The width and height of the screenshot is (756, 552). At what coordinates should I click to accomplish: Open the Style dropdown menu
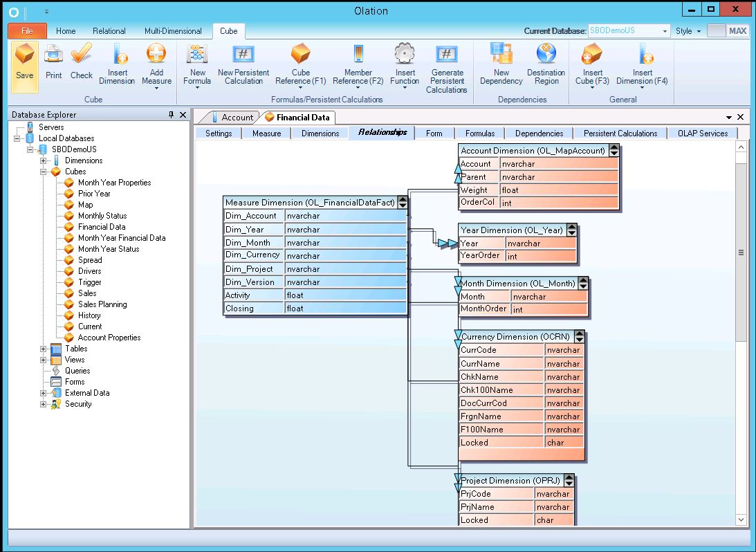pos(688,31)
